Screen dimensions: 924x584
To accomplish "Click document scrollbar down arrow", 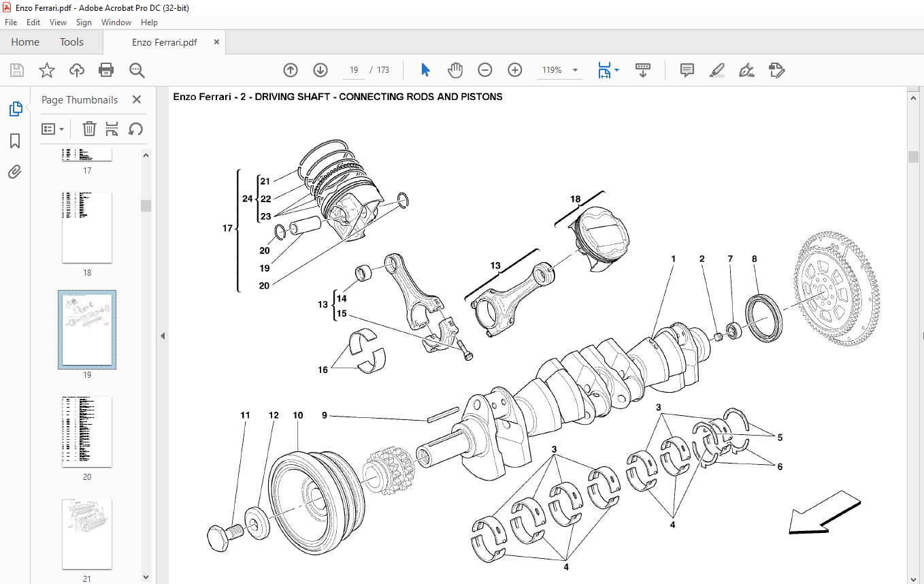I will click(913, 579).
